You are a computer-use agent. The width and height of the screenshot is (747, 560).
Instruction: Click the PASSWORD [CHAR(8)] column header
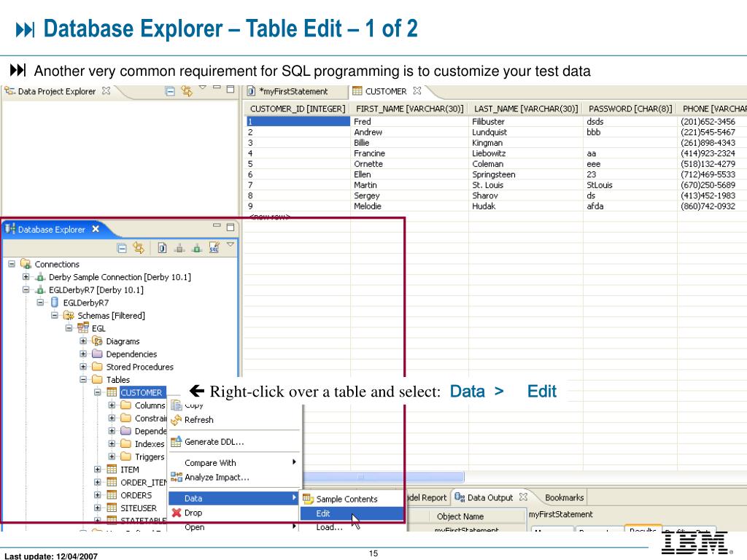point(630,109)
